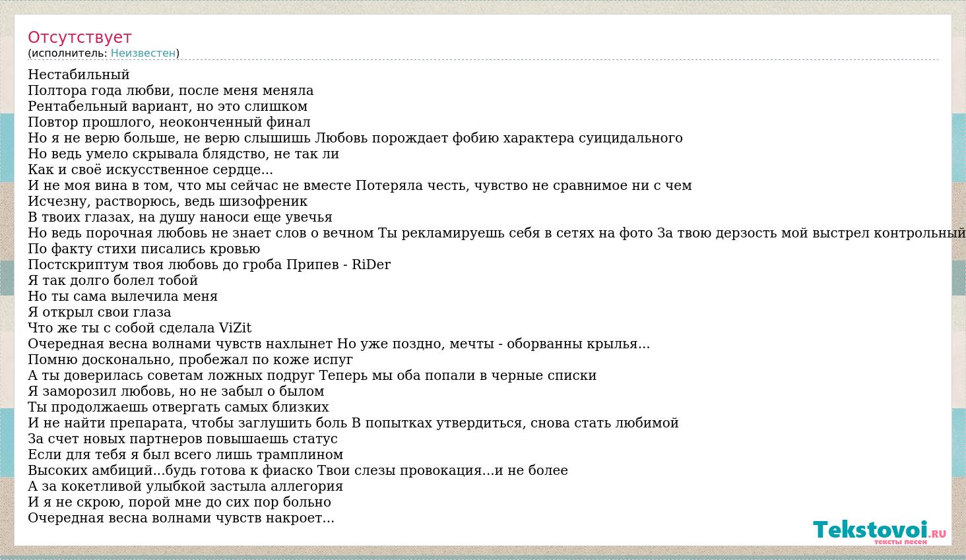The image size is (966, 560).
Task: Click line Повтор прошлого, неоконченный финал
Action: point(169,122)
